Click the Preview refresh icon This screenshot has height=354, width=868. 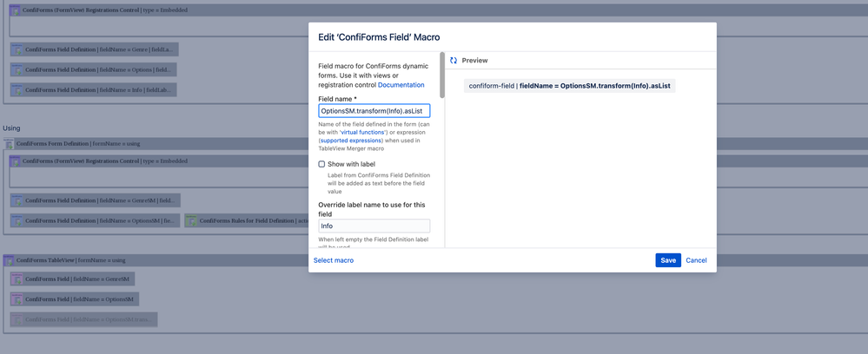(x=454, y=60)
